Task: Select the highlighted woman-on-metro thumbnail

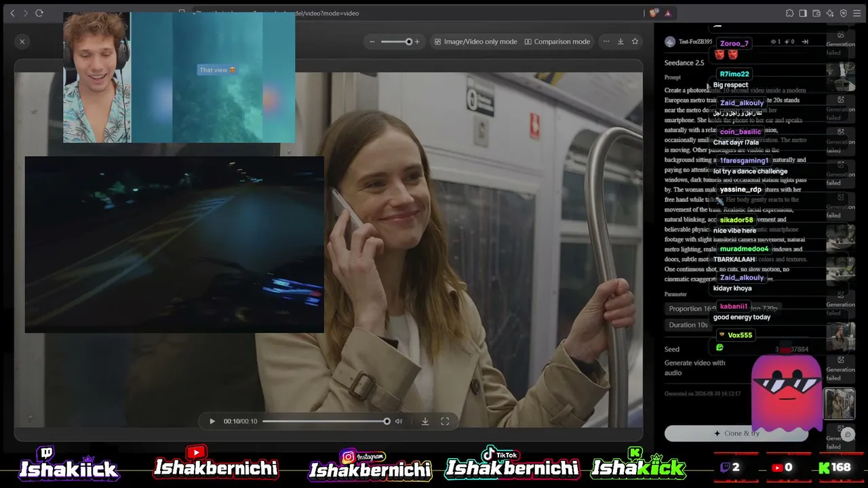Action: coord(839,404)
